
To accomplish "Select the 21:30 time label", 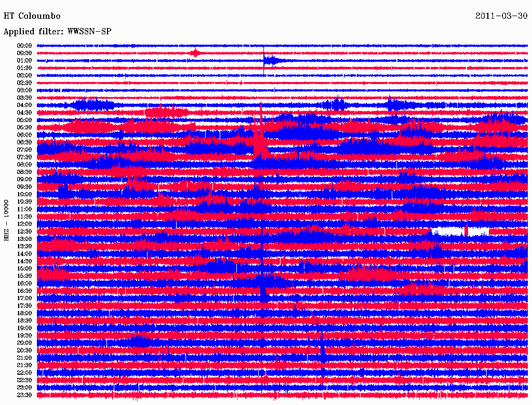I will point(24,366).
